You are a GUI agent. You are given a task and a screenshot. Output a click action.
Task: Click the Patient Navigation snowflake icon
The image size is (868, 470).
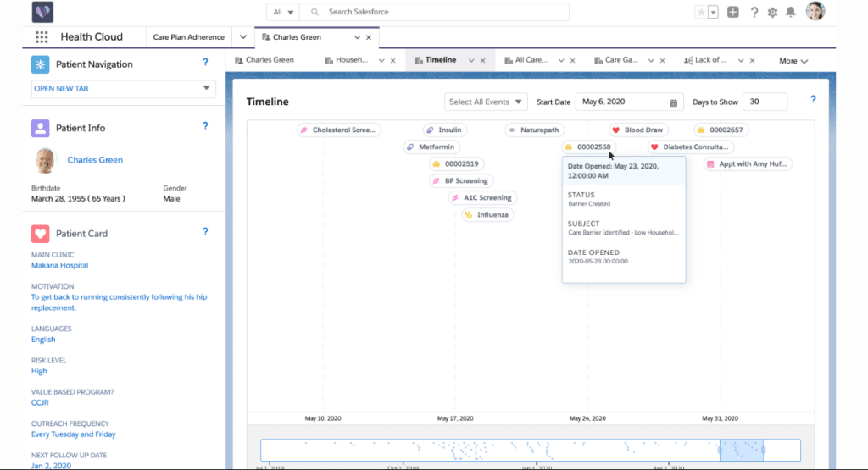[41, 64]
